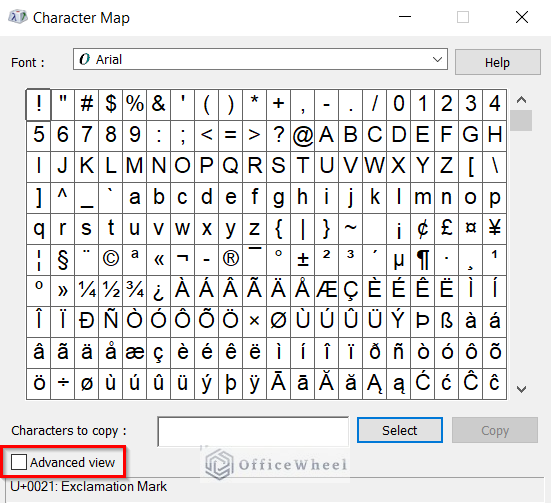Viewport: 551px width, 503px height.
Task: Choose the percent % character
Action: coord(135,105)
